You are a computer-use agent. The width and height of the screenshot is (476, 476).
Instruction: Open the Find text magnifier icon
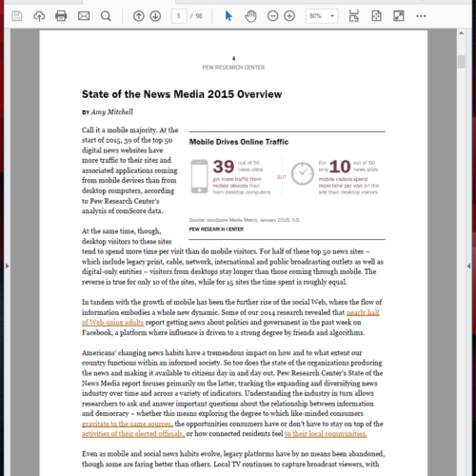click(x=106, y=16)
